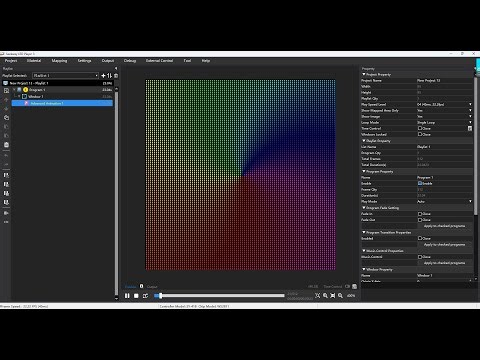Click the playback progress slider thumb
This screenshot has height=360, width=480.
(160, 295)
